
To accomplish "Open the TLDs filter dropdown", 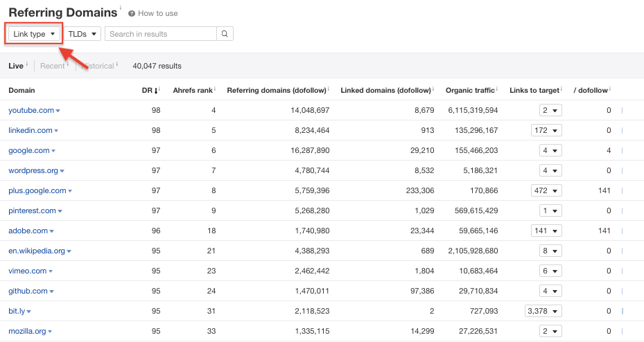I will point(82,34).
